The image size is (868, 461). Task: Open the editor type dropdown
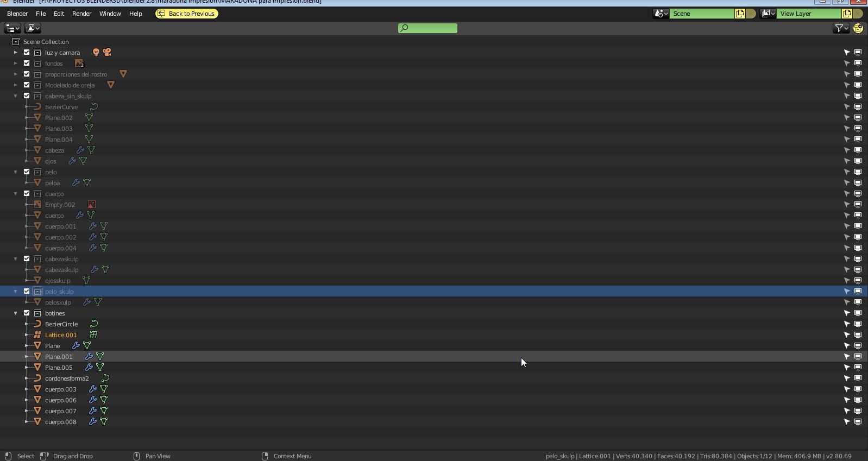coord(12,28)
